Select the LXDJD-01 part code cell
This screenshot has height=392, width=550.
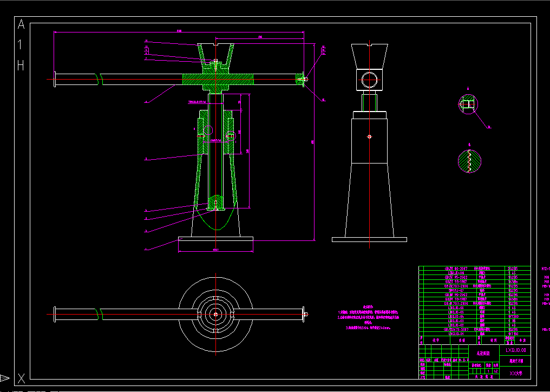[x=456, y=334]
